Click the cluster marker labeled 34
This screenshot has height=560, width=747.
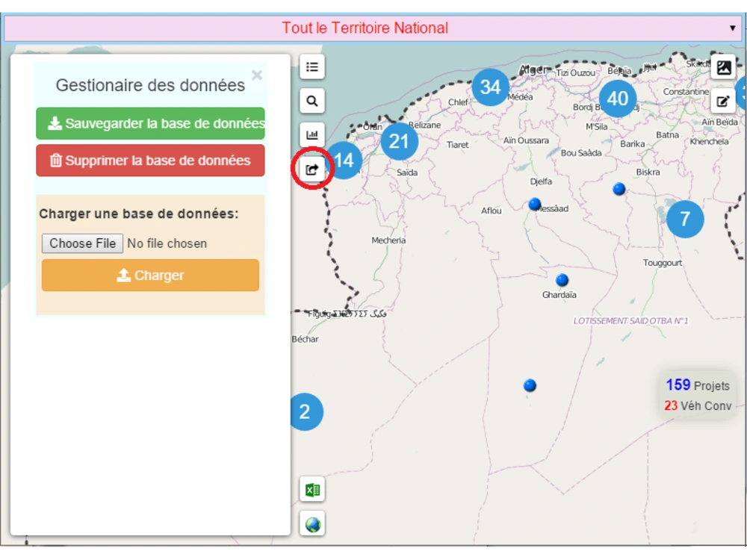click(x=490, y=87)
